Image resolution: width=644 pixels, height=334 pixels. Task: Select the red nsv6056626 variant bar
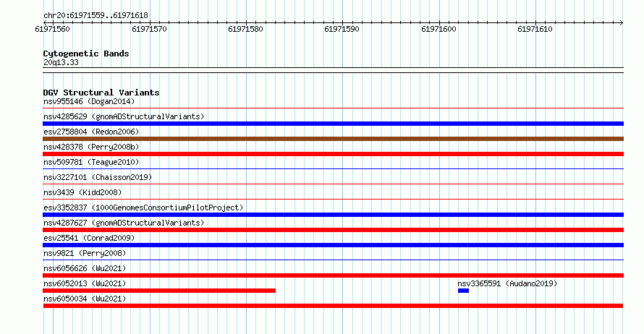click(333, 275)
